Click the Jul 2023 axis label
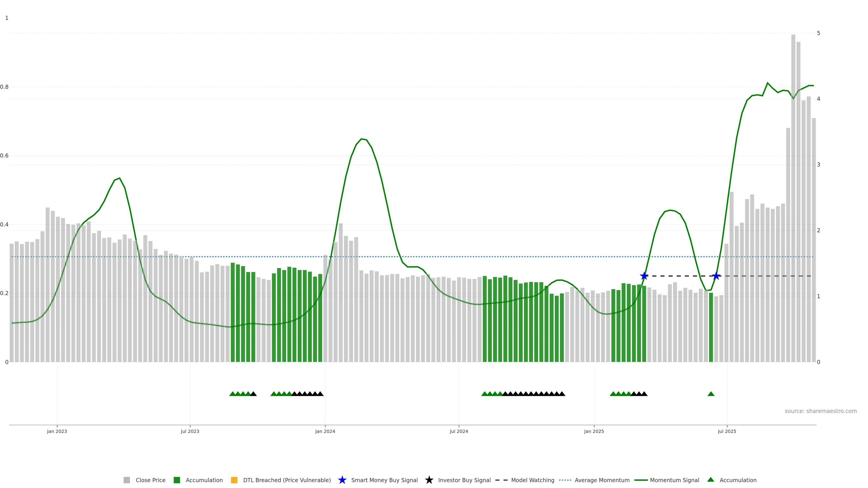The height and width of the screenshot is (488, 868). [190, 431]
